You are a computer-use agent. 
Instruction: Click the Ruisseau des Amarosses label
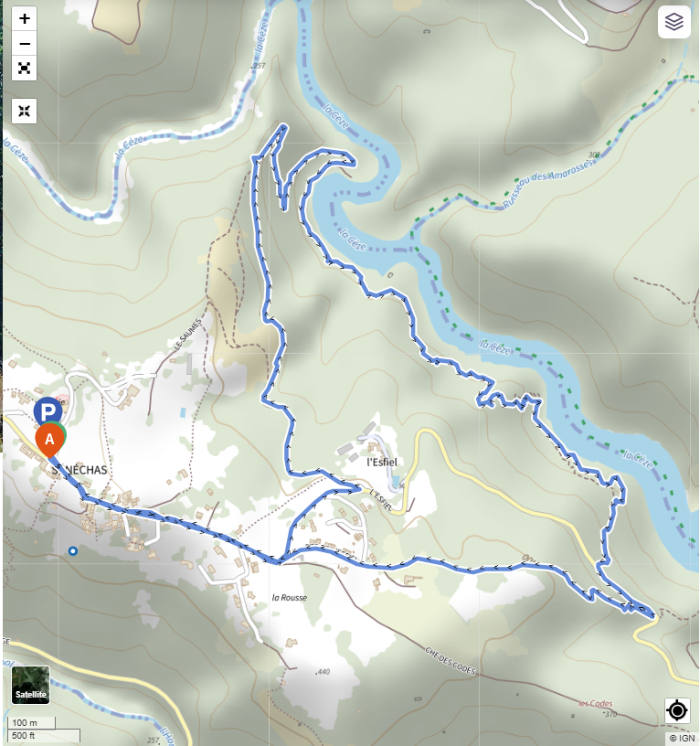(548, 183)
